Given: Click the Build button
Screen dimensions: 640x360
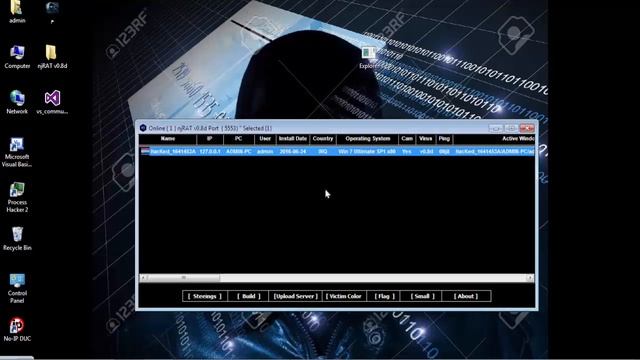Looking at the screenshot, I should tap(248, 296).
